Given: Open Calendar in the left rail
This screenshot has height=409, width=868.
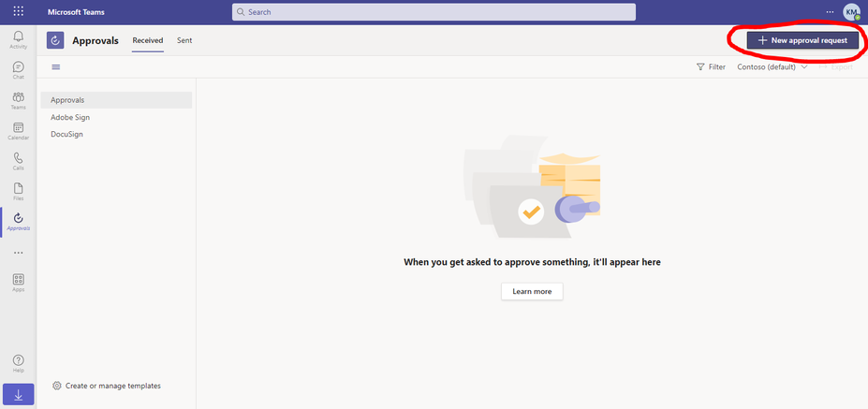Looking at the screenshot, I should coord(19,131).
